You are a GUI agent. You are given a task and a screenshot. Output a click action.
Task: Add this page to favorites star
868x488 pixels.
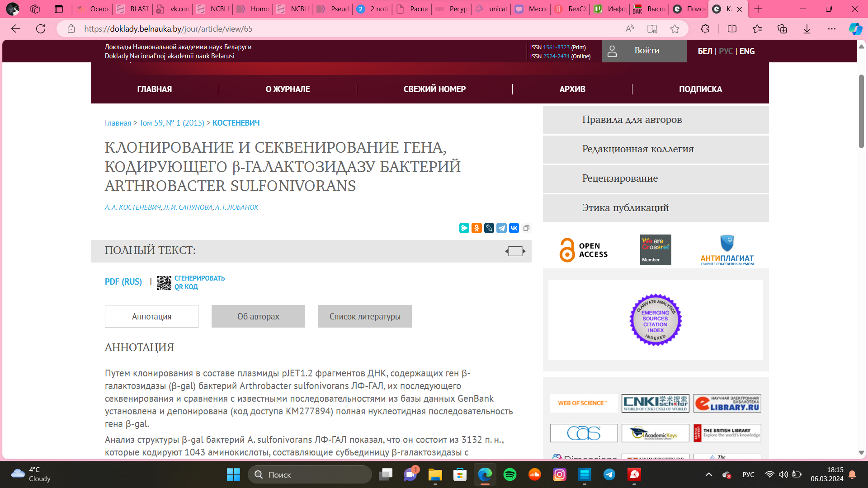[675, 29]
